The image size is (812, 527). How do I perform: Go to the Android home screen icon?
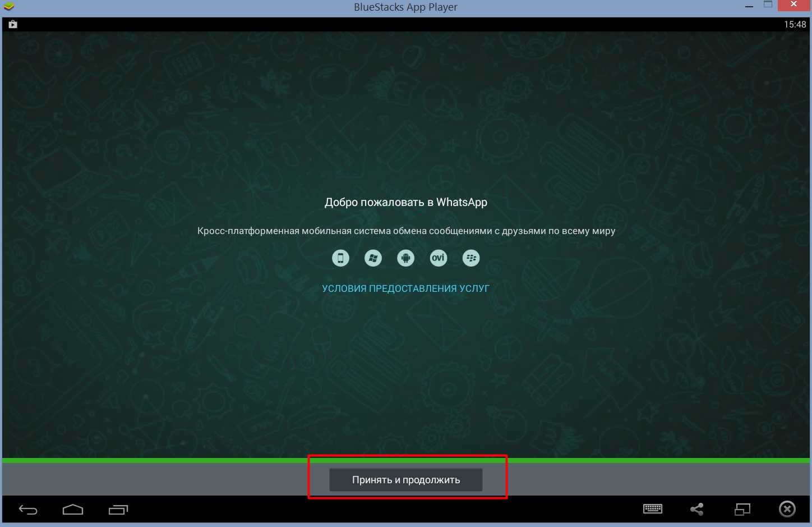73,510
